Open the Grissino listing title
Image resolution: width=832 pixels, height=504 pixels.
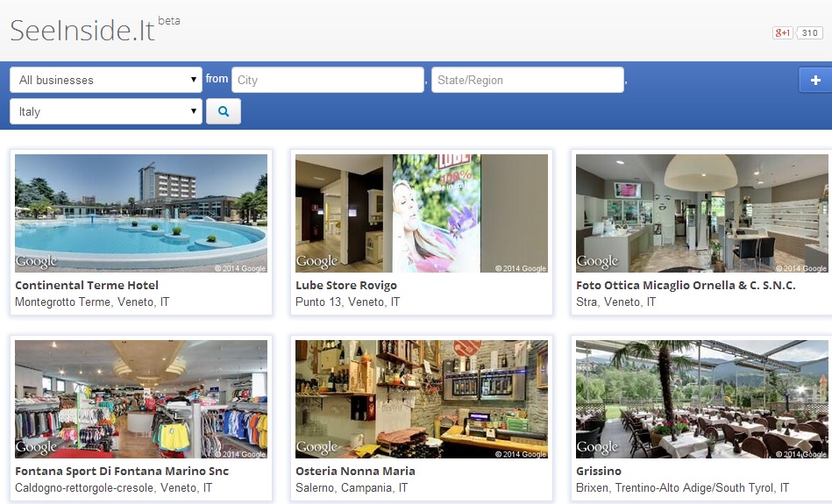point(599,471)
